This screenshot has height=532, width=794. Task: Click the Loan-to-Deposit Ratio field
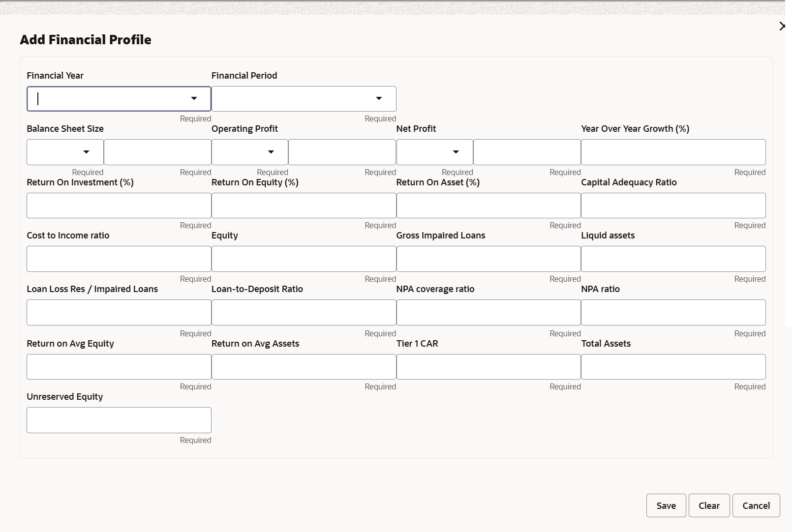coord(304,312)
